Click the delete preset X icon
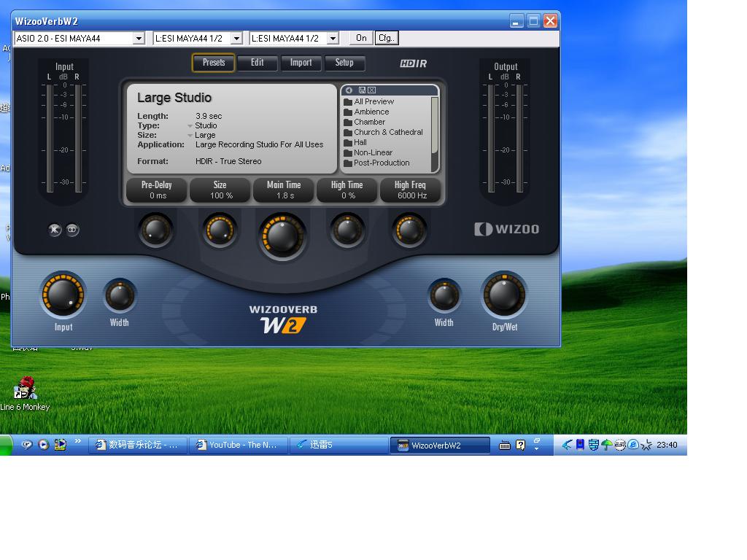Viewport: 747px width, 560px height. (372, 90)
